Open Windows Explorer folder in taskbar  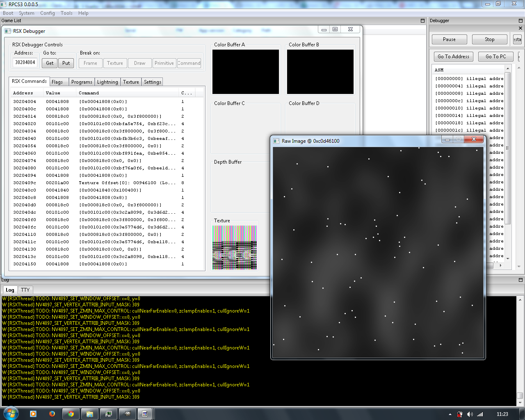point(90,414)
